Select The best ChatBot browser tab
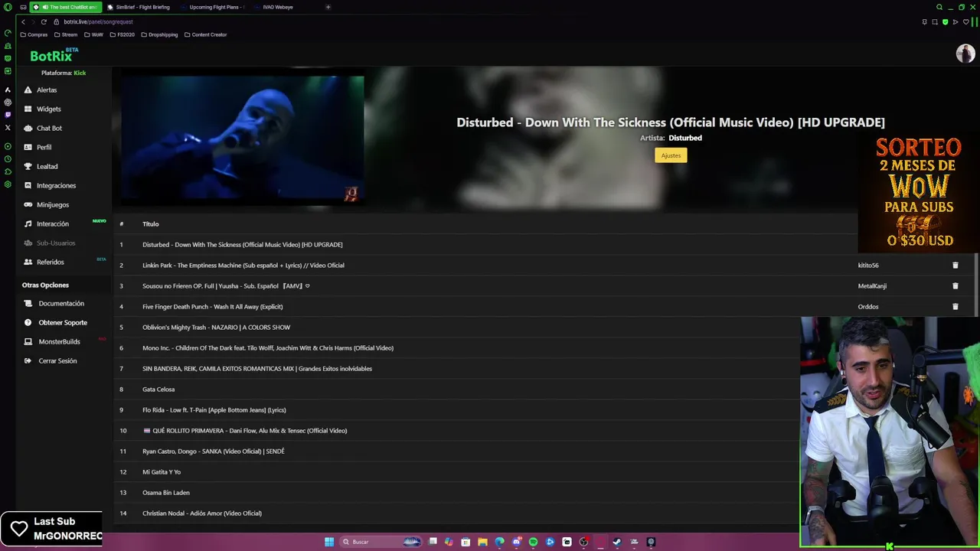The width and height of the screenshot is (980, 551). pyautogui.click(x=66, y=7)
